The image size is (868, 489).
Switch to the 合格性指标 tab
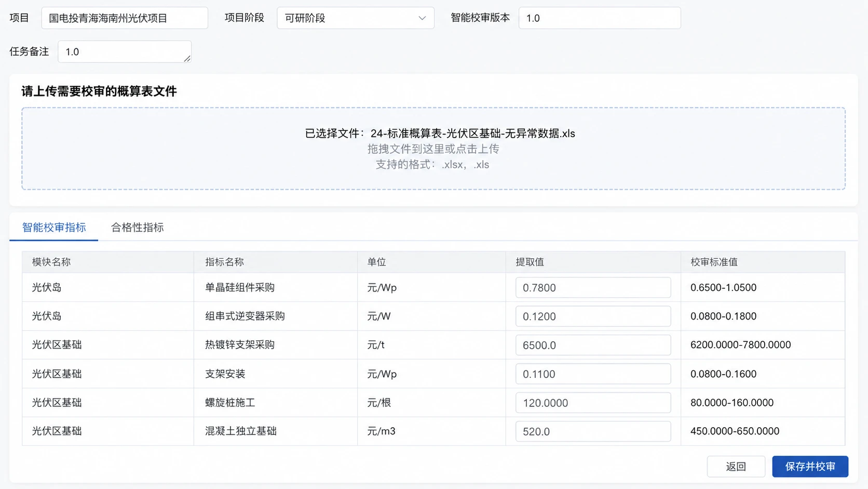pos(138,227)
